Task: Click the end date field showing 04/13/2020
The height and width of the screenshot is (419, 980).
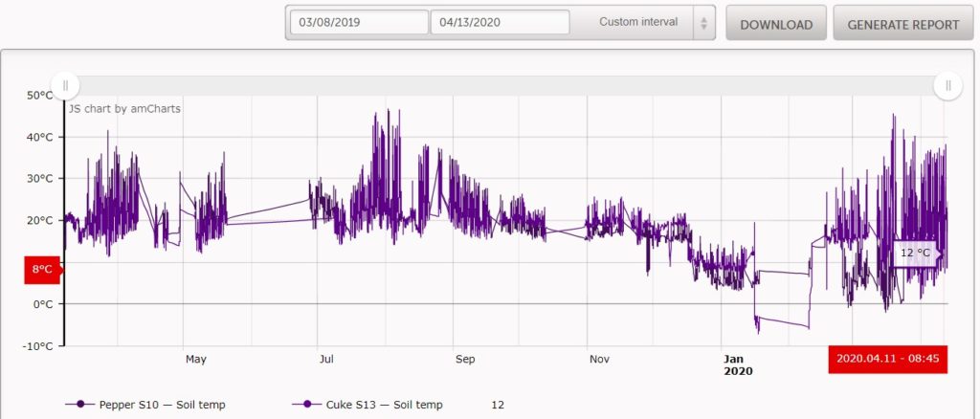Action: click(x=499, y=22)
